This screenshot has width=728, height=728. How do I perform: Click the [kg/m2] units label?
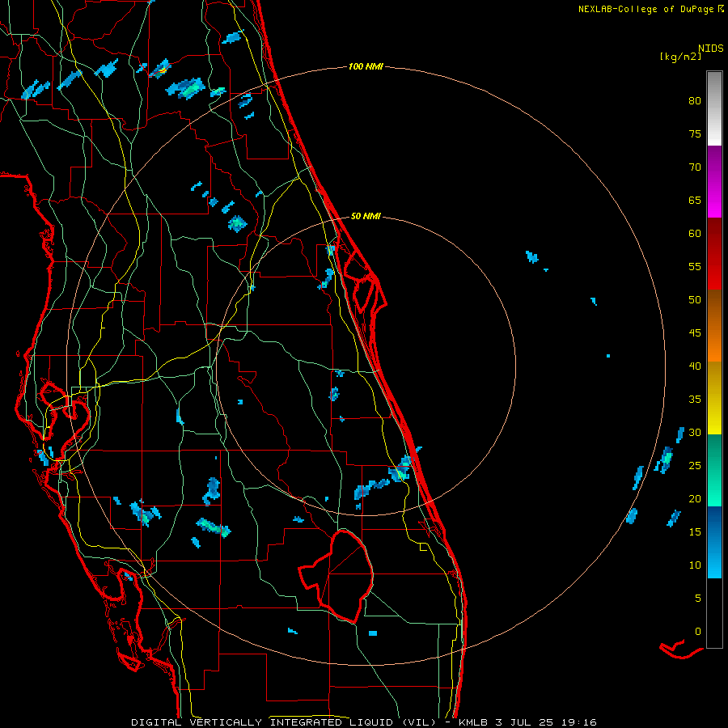click(x=680, y=57)
